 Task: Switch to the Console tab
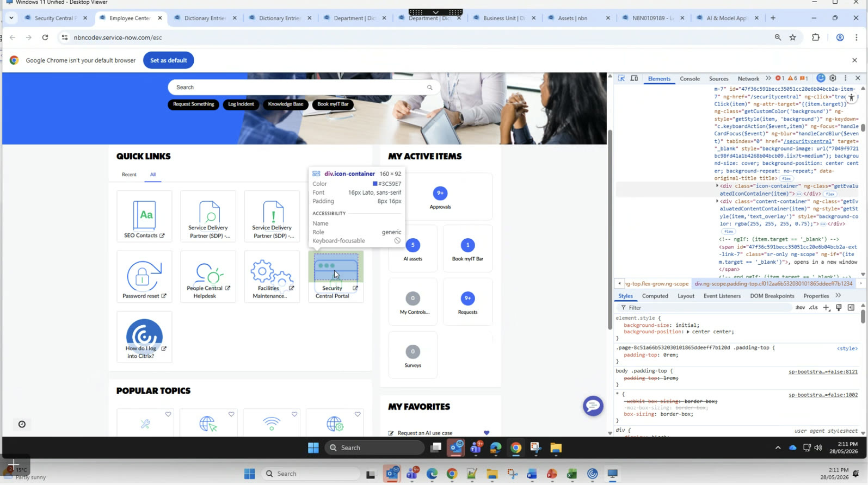coord(690,79)
